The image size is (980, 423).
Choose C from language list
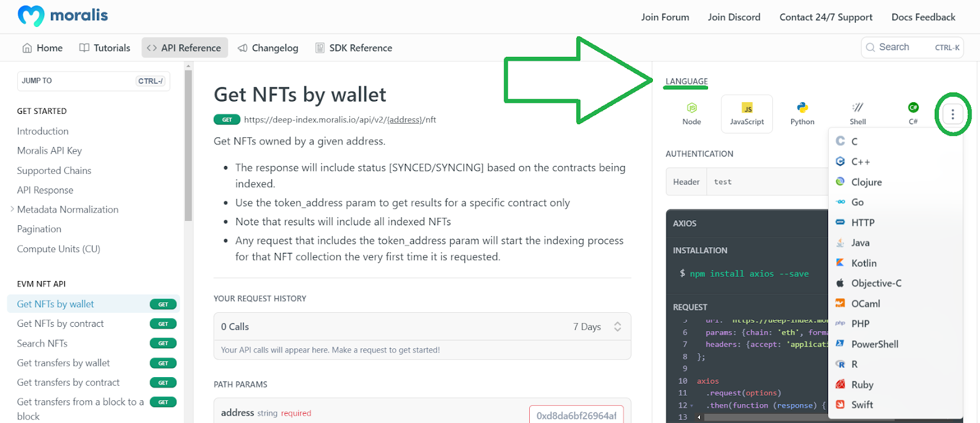895,141
